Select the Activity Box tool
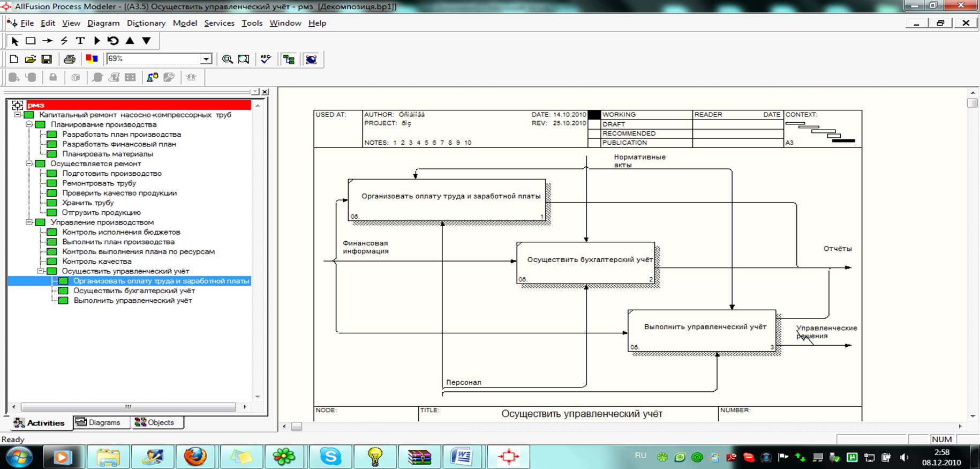This screenshot has width=980, height=469. 31,41
